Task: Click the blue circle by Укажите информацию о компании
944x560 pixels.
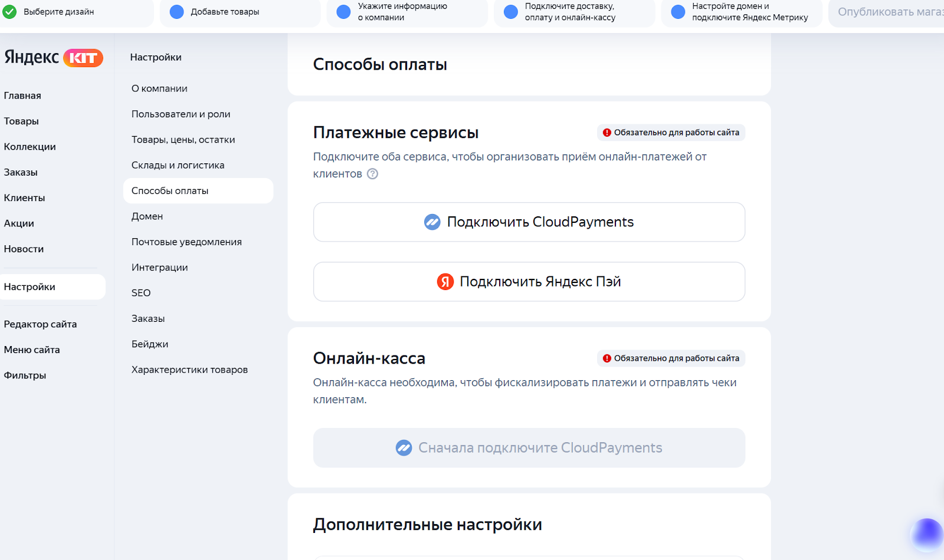Action: [x=343, y=12]
